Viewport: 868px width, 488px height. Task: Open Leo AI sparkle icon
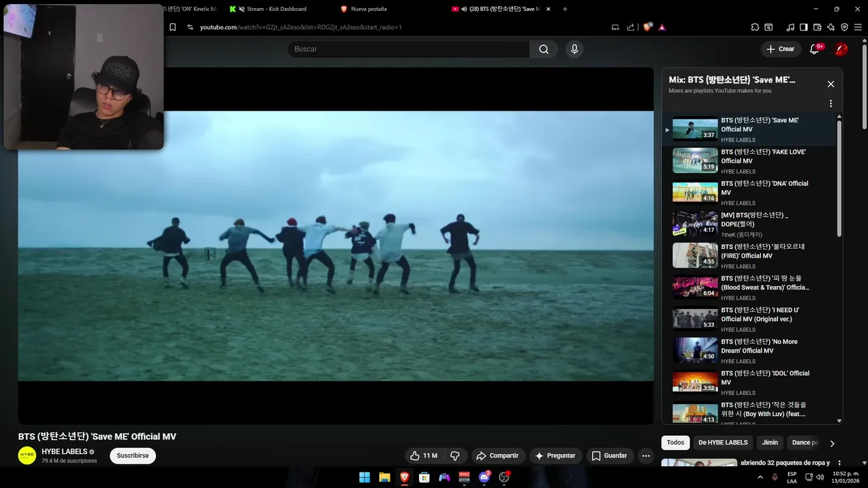click(831, 27)
